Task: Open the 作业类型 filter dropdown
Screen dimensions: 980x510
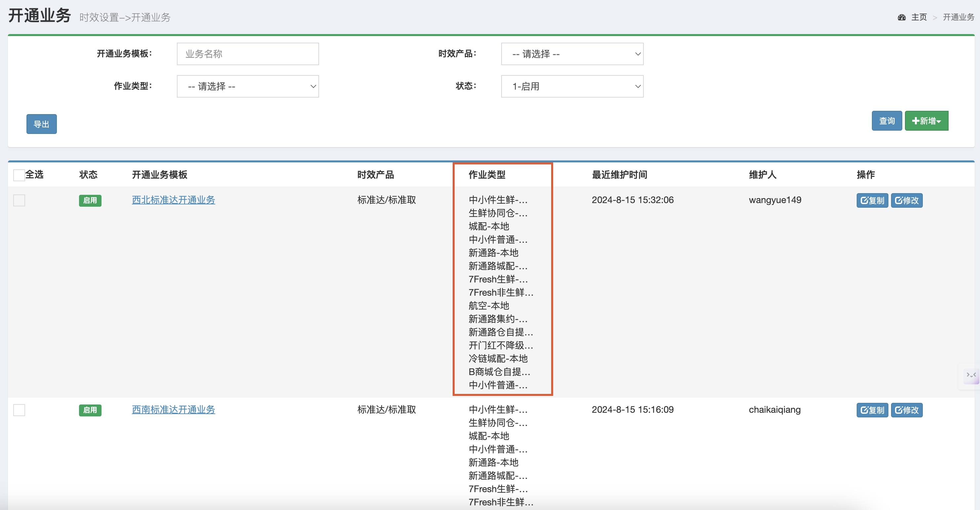Action: click(x=248, y=86)
